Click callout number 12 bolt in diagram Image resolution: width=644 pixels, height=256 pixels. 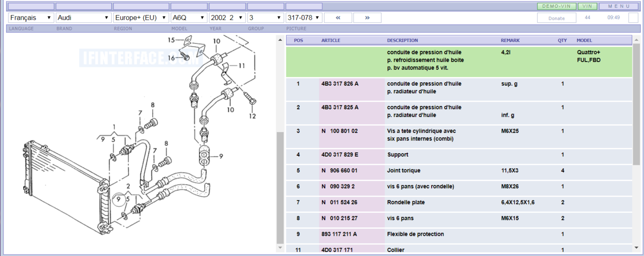252,116
